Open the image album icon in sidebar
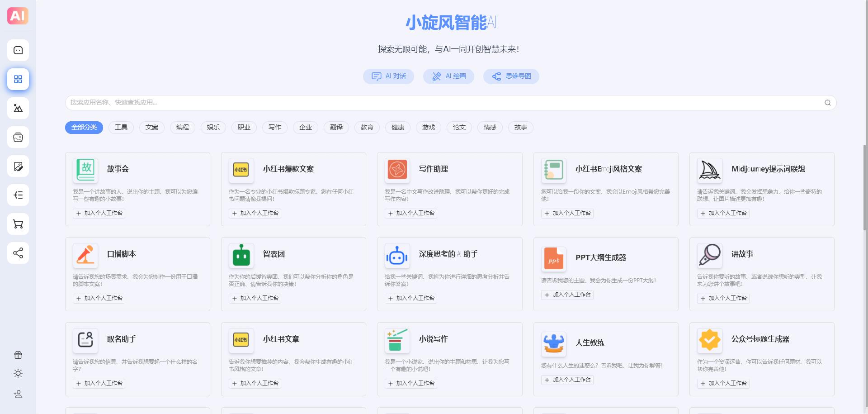 point(18,137)
